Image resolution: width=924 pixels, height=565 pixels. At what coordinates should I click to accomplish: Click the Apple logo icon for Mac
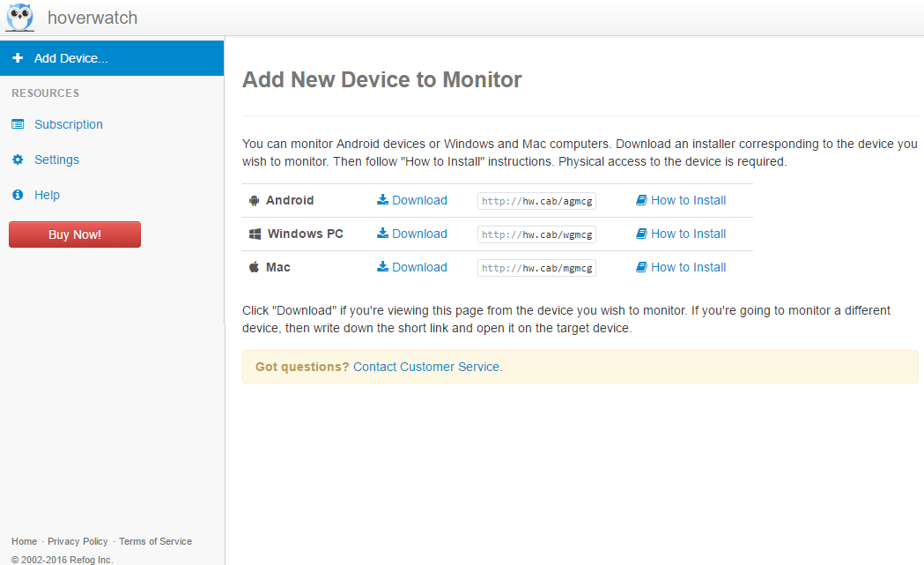[x=254, y=267]
